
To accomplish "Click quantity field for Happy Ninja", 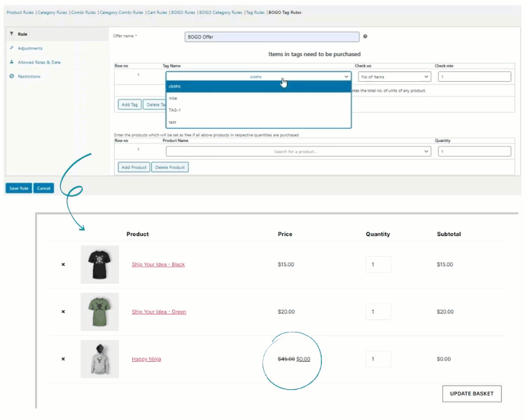I will click(x=378, y=359).
